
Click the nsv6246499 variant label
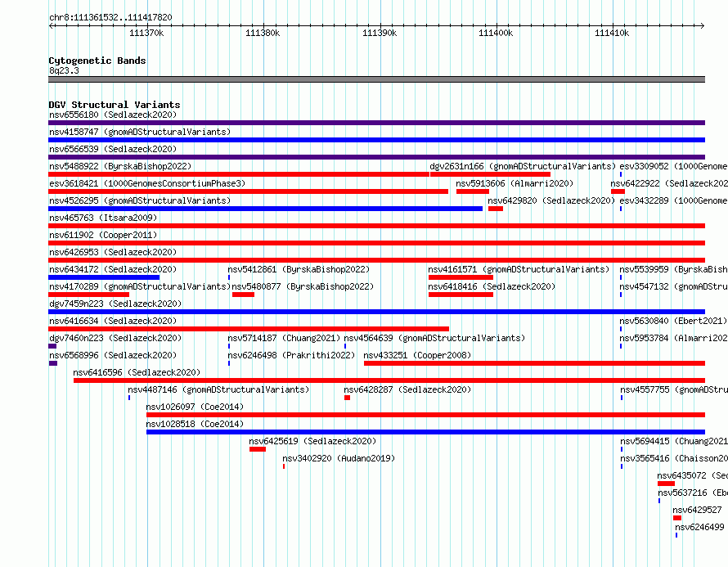(x=699, y=527)
